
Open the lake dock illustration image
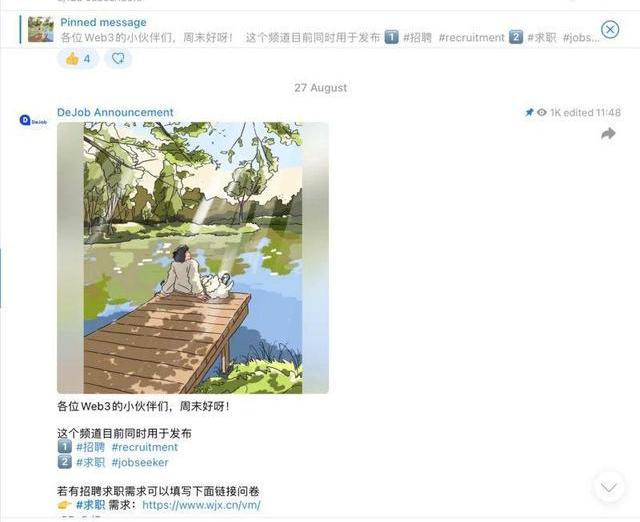click(193, 258)
